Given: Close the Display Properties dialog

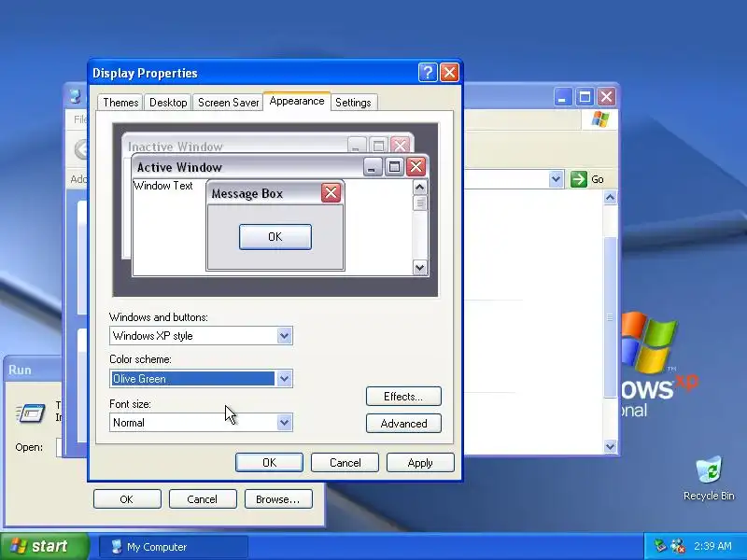Looking at the screenshot, I should (x=449, y=73).
